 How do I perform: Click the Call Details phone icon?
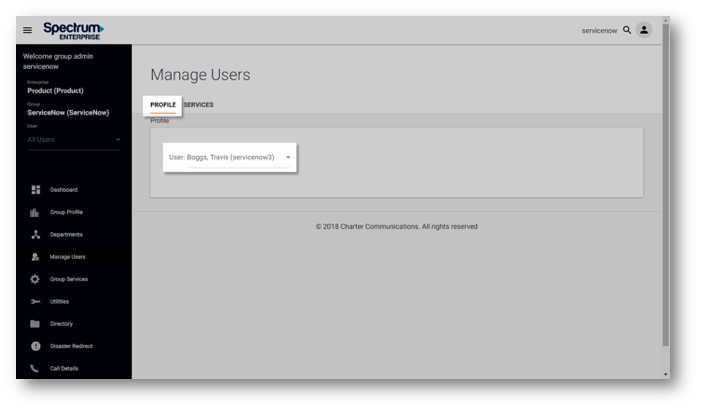34,368
